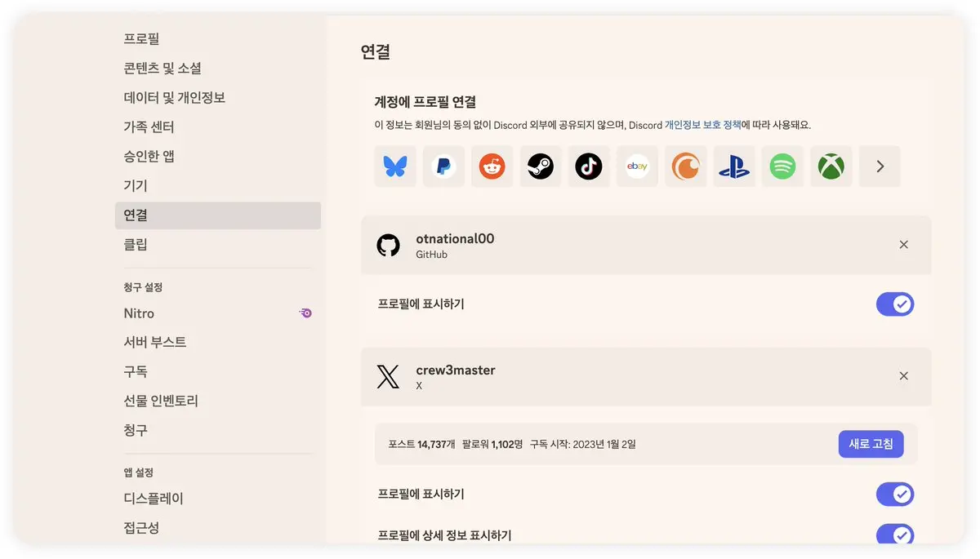Connect a PayPal account
This screenshot has width=980, height=559.
(443, 166)
